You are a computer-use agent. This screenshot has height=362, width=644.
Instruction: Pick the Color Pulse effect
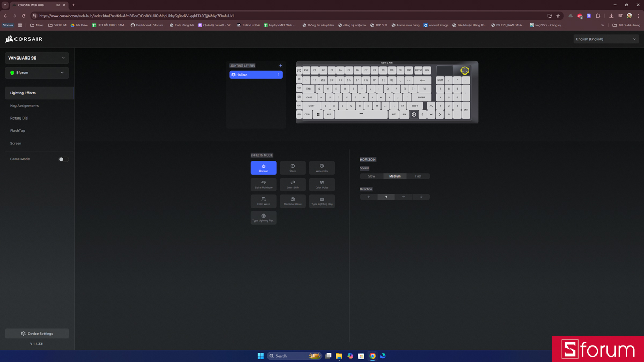pos(321,184)
